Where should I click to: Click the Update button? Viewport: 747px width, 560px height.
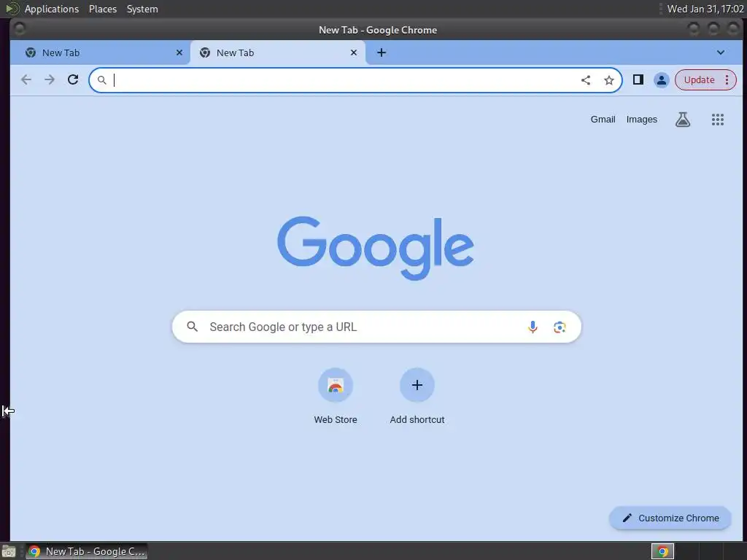tap(699, 80)
